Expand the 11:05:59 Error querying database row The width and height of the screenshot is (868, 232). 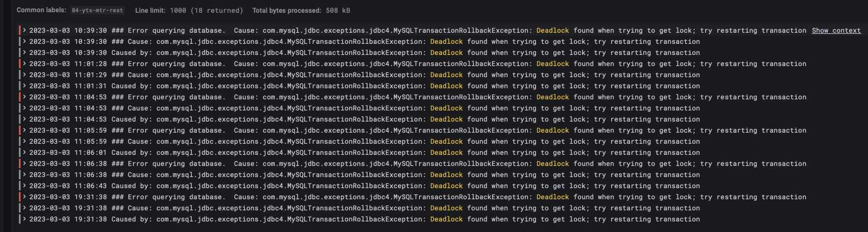24,130
